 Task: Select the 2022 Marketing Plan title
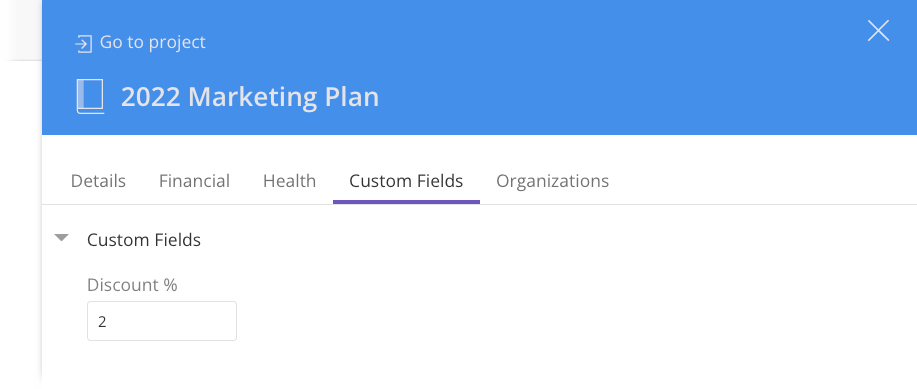pos(250,97)
